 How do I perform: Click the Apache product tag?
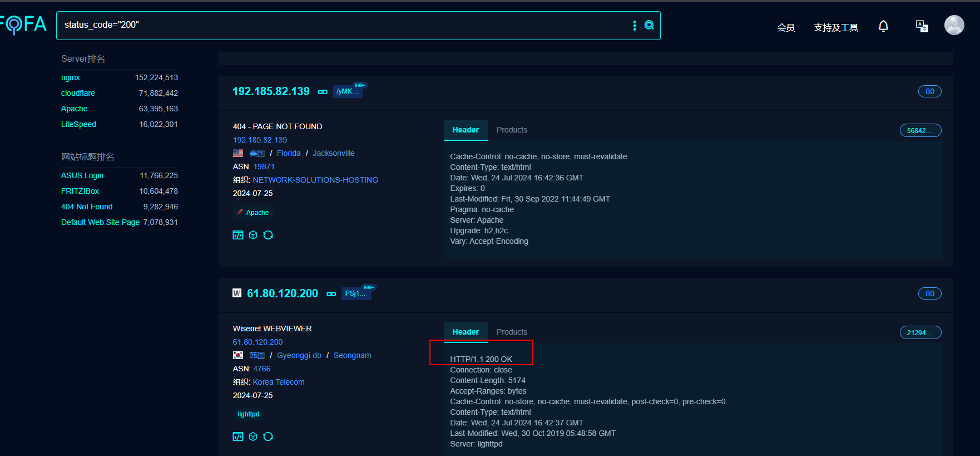tap(253, 213)
